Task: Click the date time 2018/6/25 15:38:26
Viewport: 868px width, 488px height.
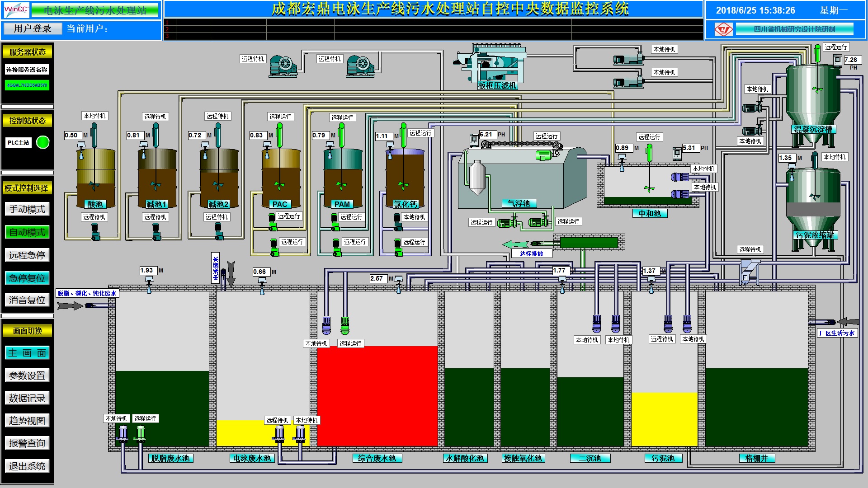Action: pos(755,10)
